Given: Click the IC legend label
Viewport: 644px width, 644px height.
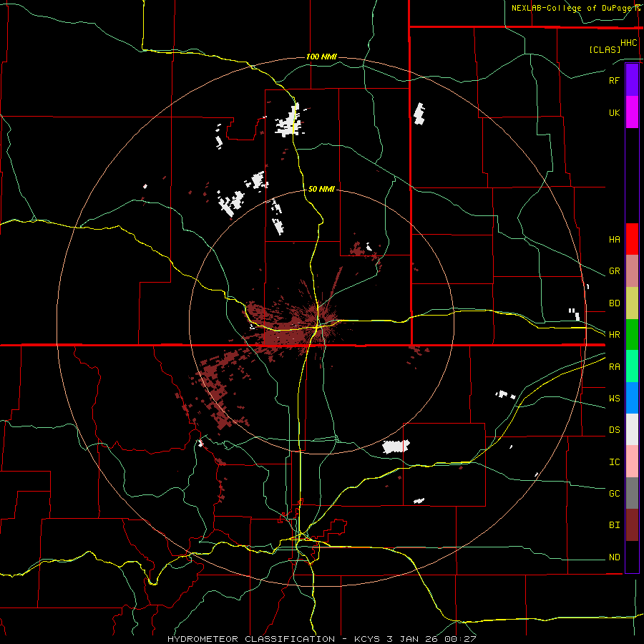Looking at the screenshot, I should 615,462.
